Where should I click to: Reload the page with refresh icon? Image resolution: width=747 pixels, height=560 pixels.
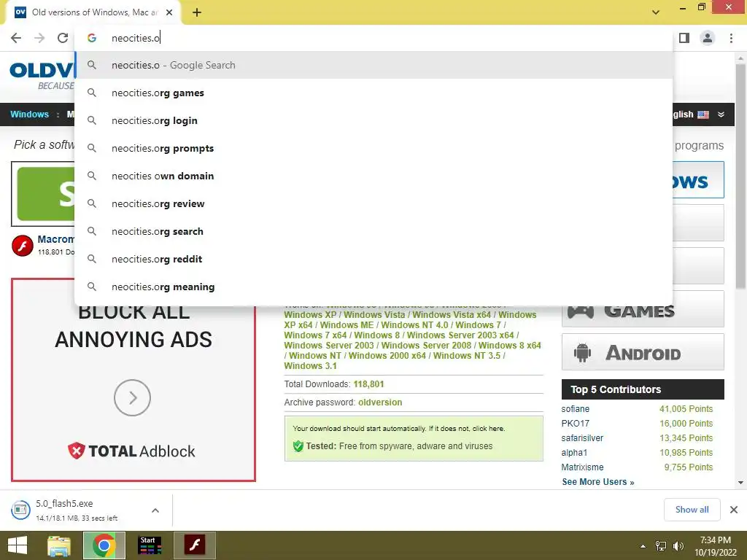(x=63, y=38)
